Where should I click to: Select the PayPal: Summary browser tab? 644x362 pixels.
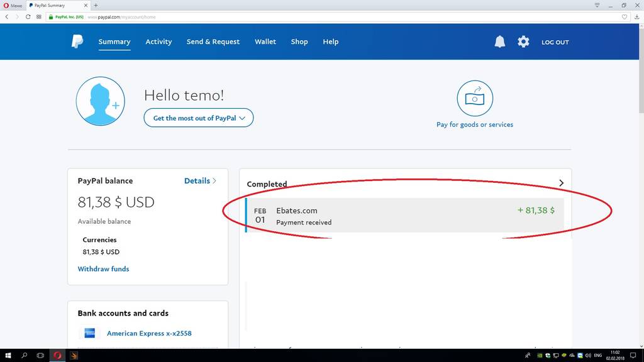click(57, 5)
